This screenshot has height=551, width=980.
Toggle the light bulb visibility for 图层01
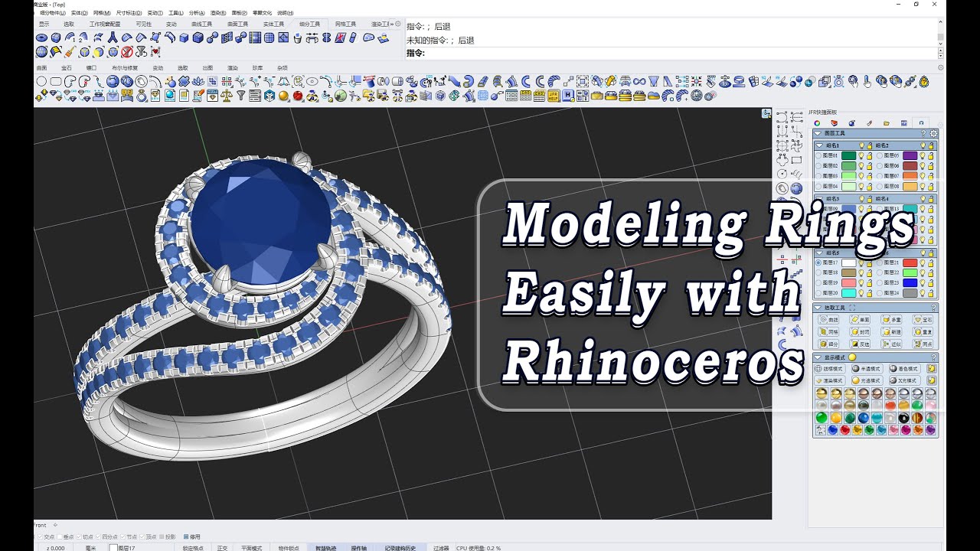[x=861, y=155]
